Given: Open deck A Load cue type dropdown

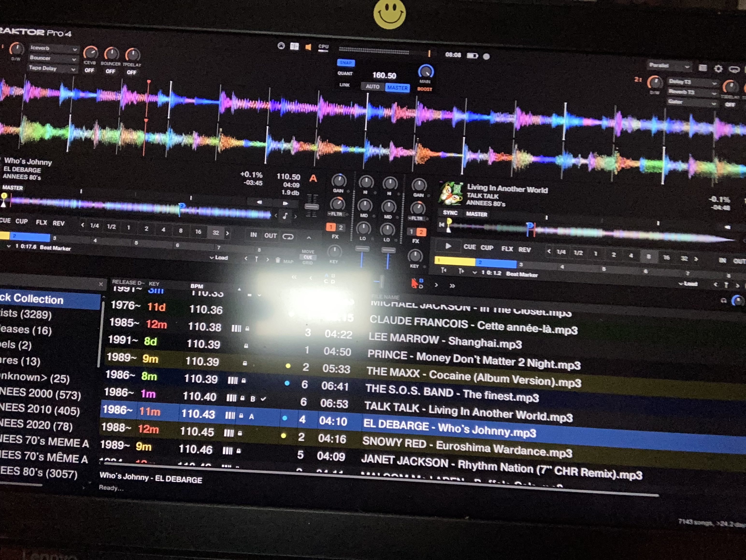Looking at the screenshot, I should click(219, 258).
